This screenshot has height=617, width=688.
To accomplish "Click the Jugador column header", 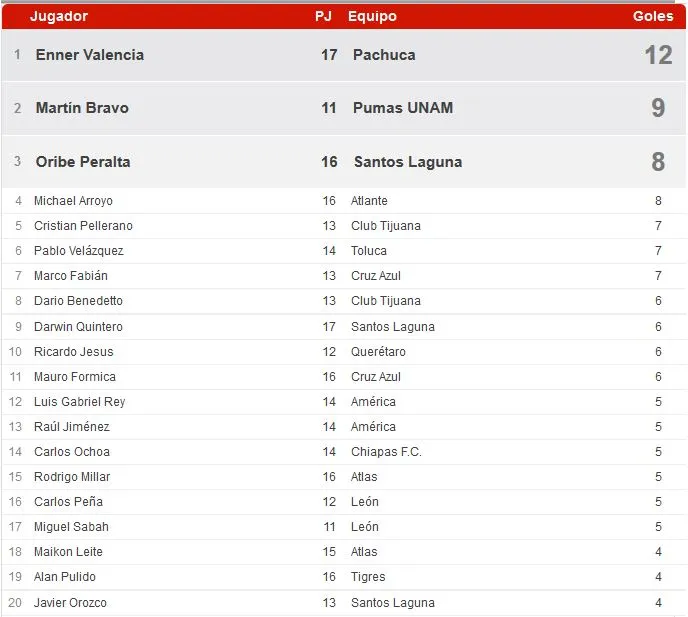I will pos(59,16).
